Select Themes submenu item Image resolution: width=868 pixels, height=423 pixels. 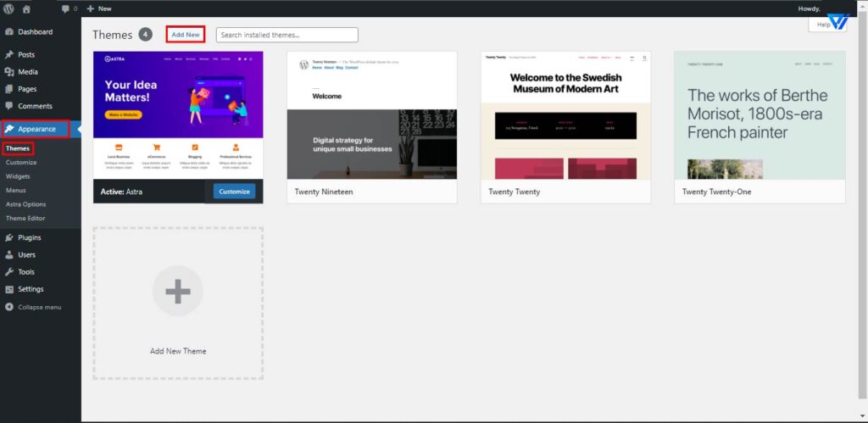[x=18, y=148]
